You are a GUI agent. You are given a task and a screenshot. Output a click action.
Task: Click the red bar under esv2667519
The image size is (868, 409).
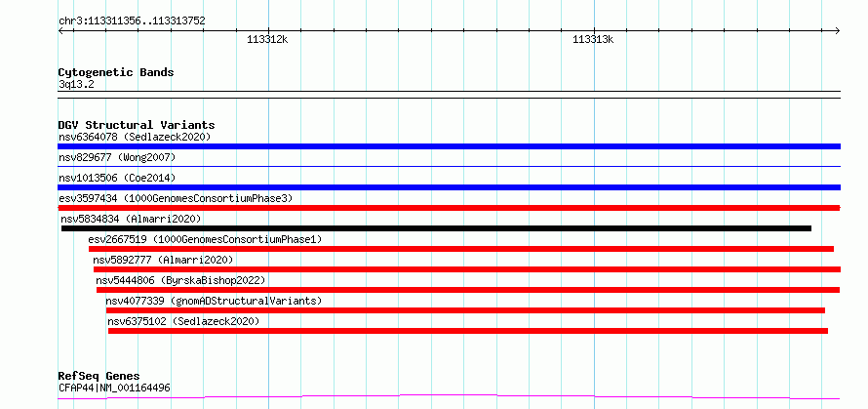point(461,249)
